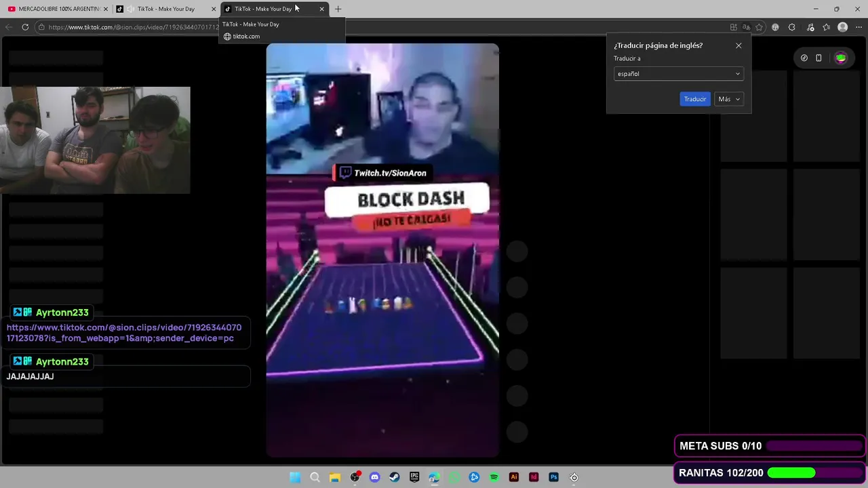
Task: Open Adobe InDesign from the taskbar
Action: [x=534, y=477]
